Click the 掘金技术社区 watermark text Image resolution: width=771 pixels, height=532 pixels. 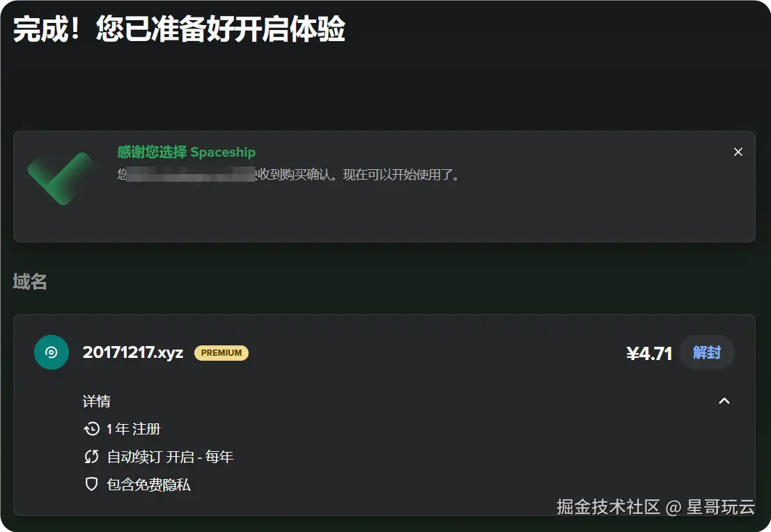pyautogui.click(x=608, y=506)
